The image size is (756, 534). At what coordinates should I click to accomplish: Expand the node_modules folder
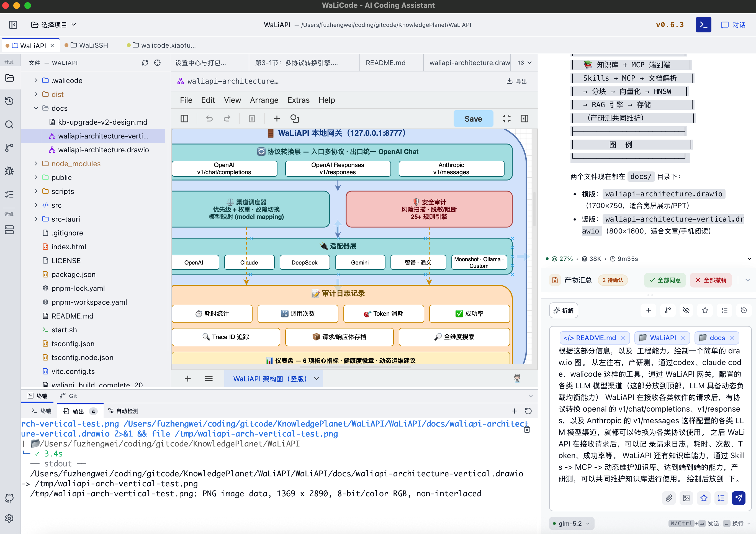36,163
